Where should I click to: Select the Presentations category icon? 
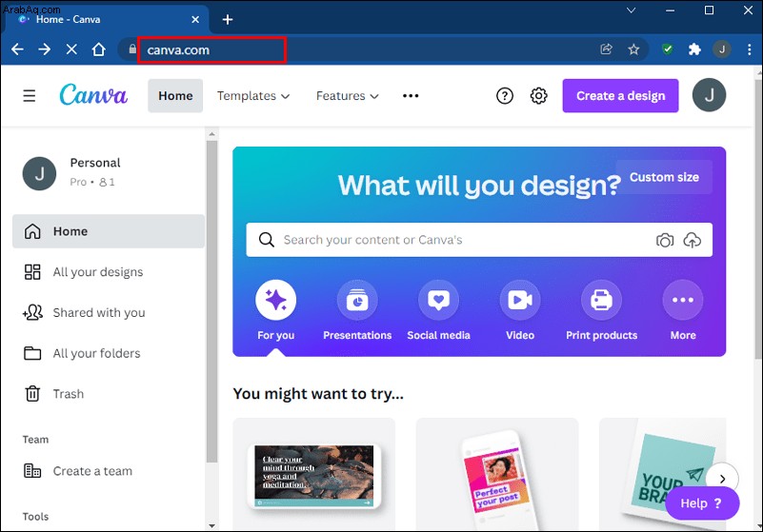click(x=357, y=300)
